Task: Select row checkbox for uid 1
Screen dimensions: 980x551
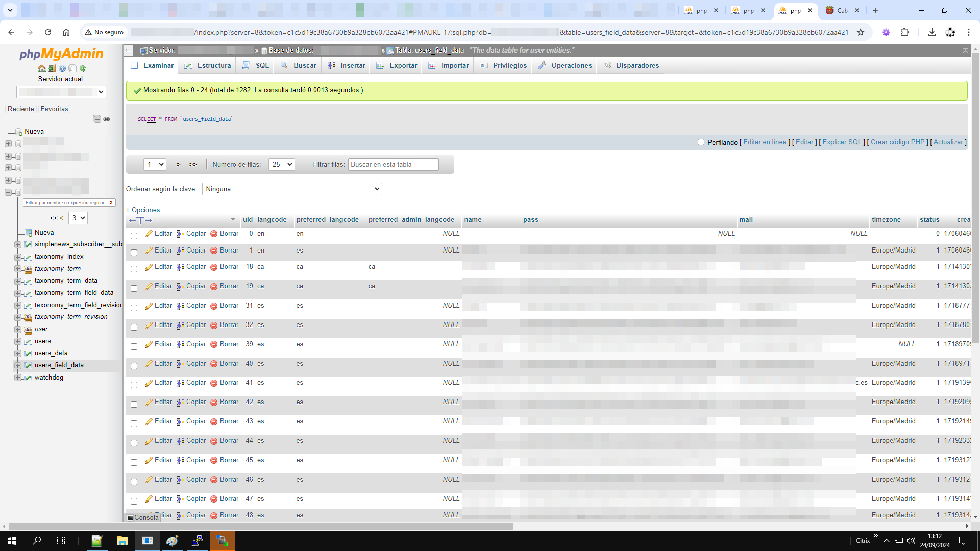Action: [134, 253]
